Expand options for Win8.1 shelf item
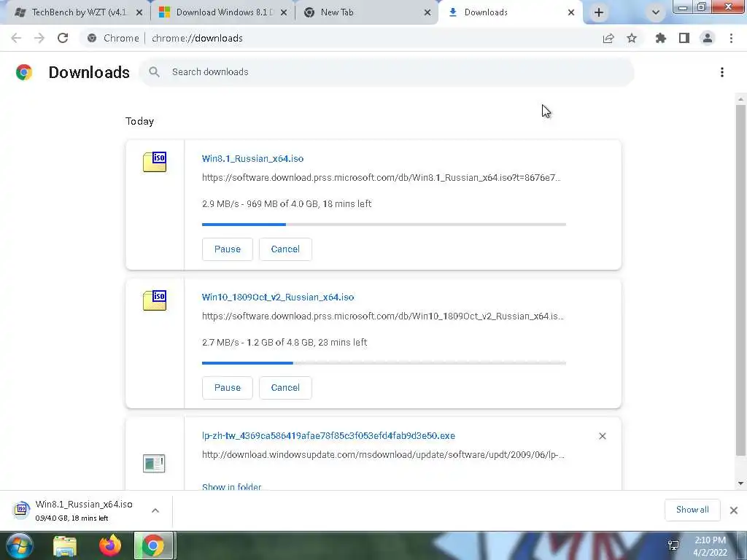Image resolution: width=747 pixels, height=560 pixels. [x=155, y=510]
